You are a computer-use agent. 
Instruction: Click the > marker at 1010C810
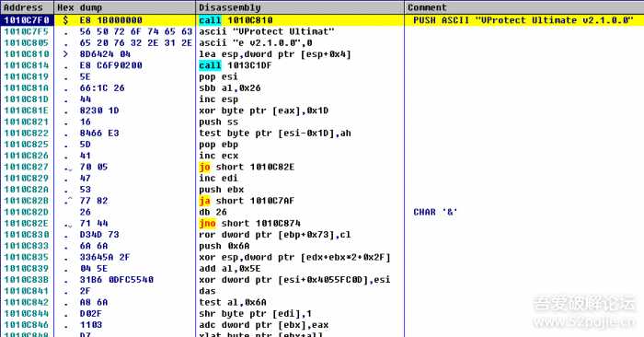tap(65, 54)
